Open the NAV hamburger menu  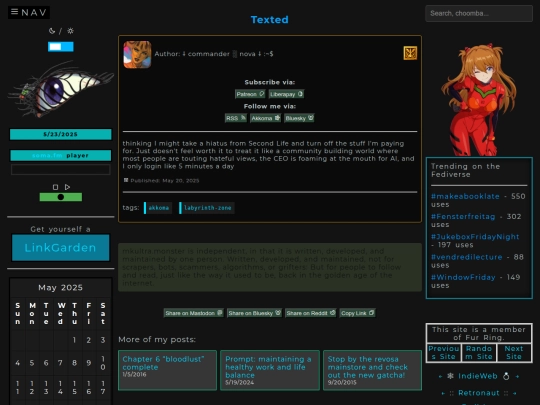29,12
